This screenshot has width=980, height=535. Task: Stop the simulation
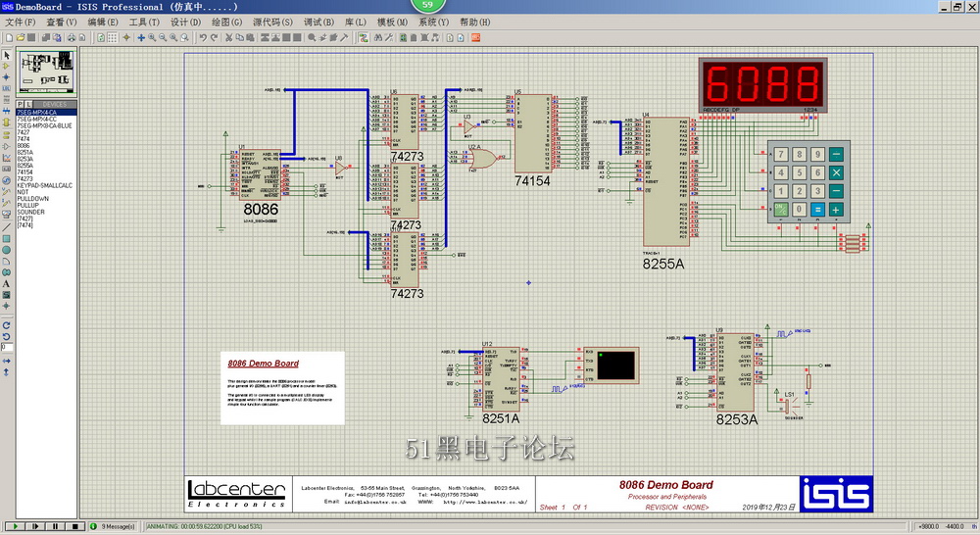coord(76,526)
